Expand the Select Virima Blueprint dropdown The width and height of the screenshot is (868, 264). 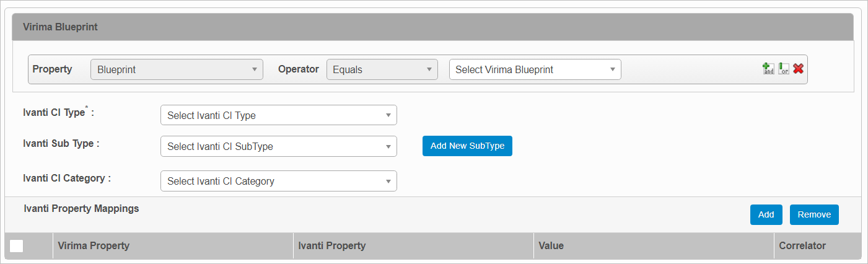(x=535, y=69)
